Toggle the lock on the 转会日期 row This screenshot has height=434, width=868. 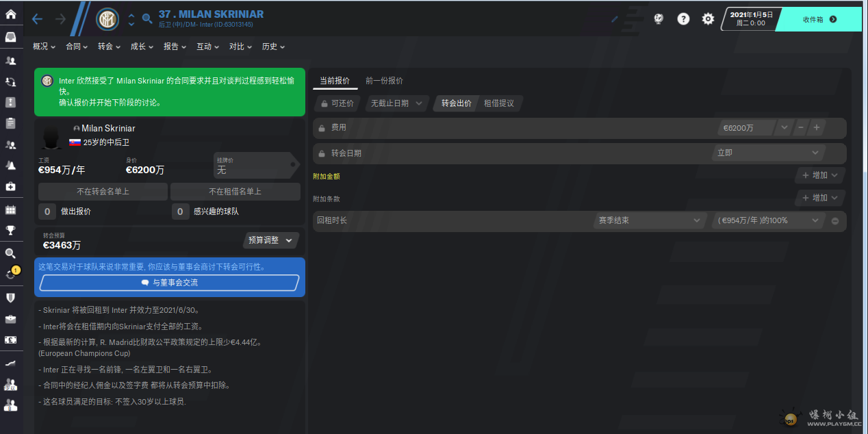(321, 153)
